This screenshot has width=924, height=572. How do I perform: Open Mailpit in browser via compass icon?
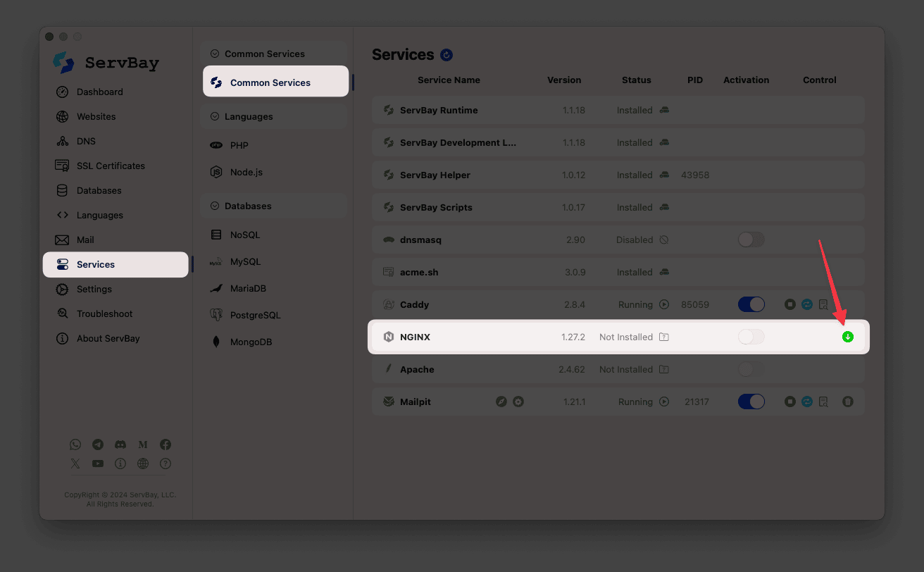pyautogui.click(x=501, y=402)
